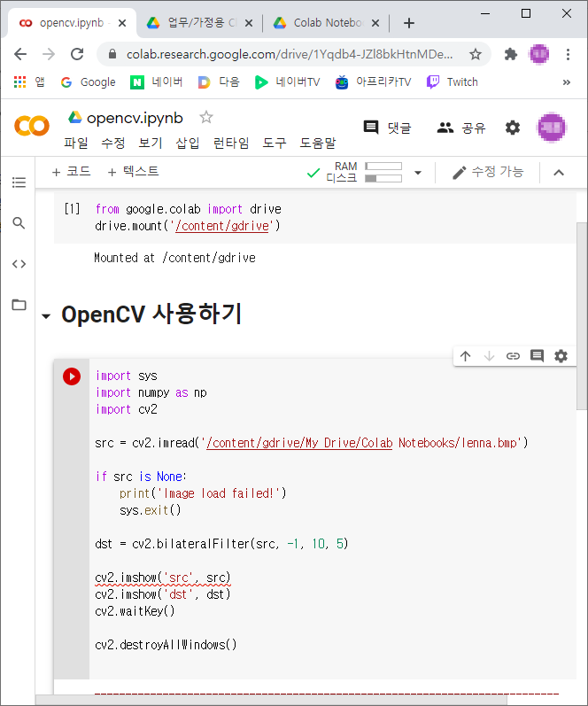Open new browser tab with plus

tap(409, 23)
